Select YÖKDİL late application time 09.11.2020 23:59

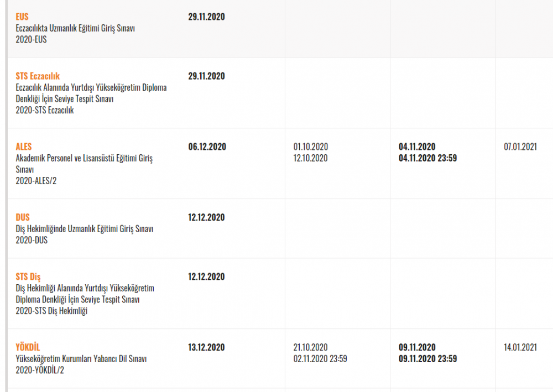point(427,359)
